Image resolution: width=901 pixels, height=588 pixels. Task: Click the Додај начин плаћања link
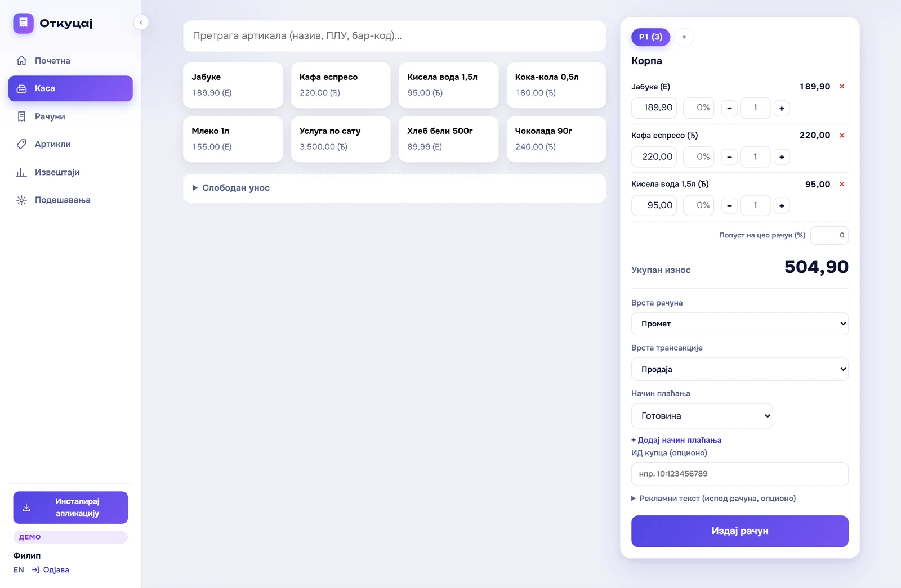(x=676, y=440)
